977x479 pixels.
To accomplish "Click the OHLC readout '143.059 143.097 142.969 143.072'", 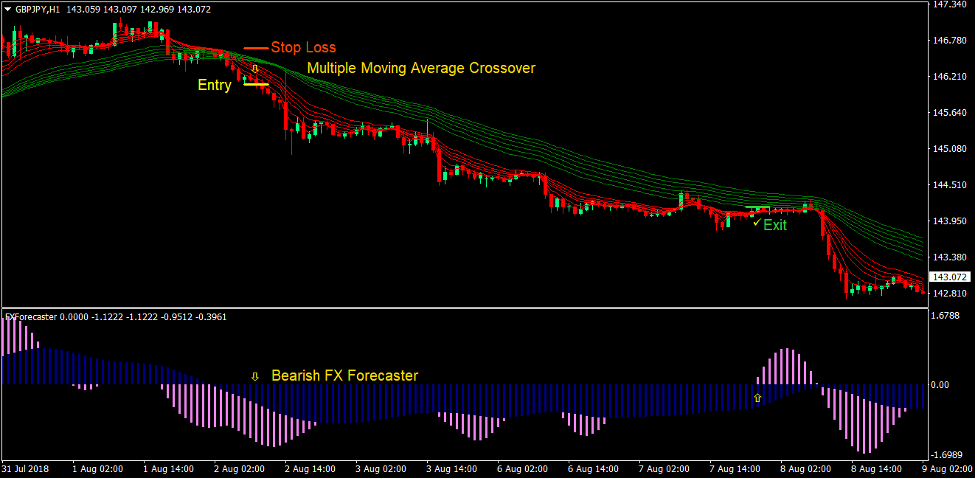I will (137, 9).
